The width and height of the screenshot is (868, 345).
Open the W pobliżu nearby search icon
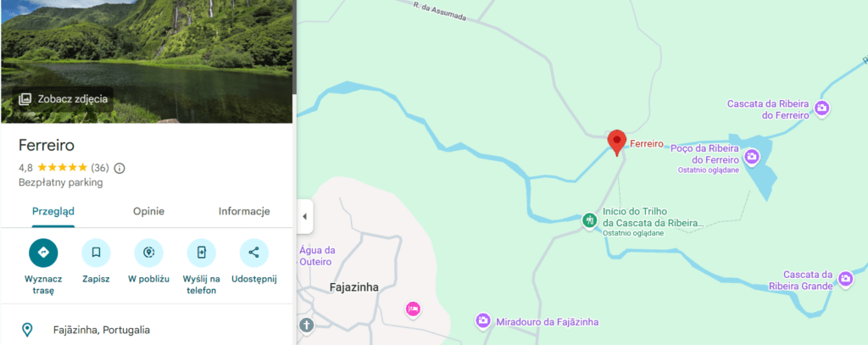click(x=149, y=253)
